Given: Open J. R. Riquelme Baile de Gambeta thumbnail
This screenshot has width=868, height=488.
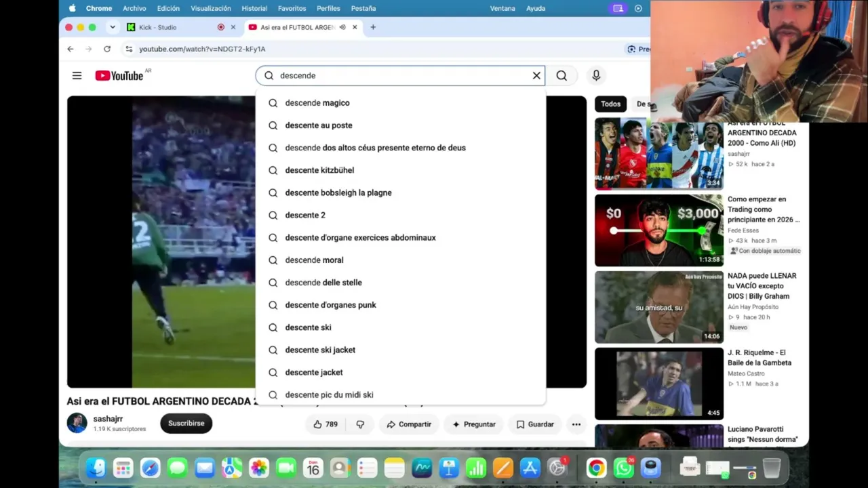Looking at the screenshot, I should 659,384.
